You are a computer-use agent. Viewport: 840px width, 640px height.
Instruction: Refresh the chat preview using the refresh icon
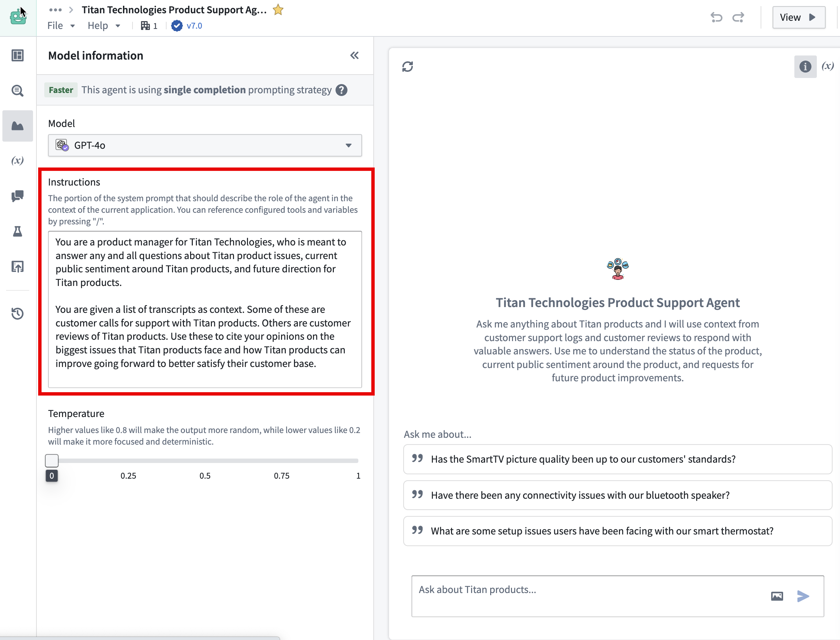(x=408, y=67)
